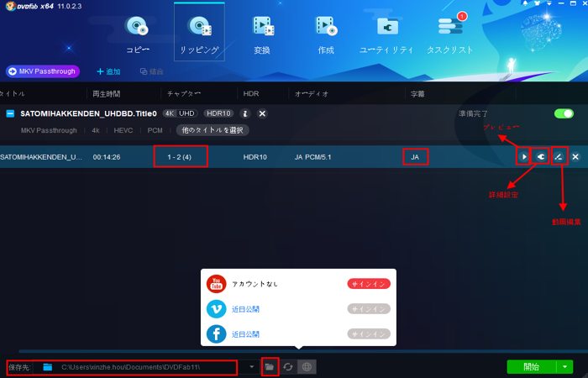Remove the SATOMIHAKKENDEN_U... title row with its X
This screenshot has height=378, width=588.
[x=575, y=157]
